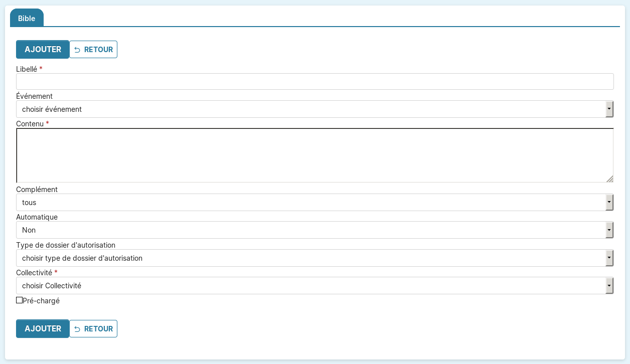The width and height of the screenshot is (630, 364).
Task: Click the return arrow icon in bottom RETOUR
Action: 77,329
